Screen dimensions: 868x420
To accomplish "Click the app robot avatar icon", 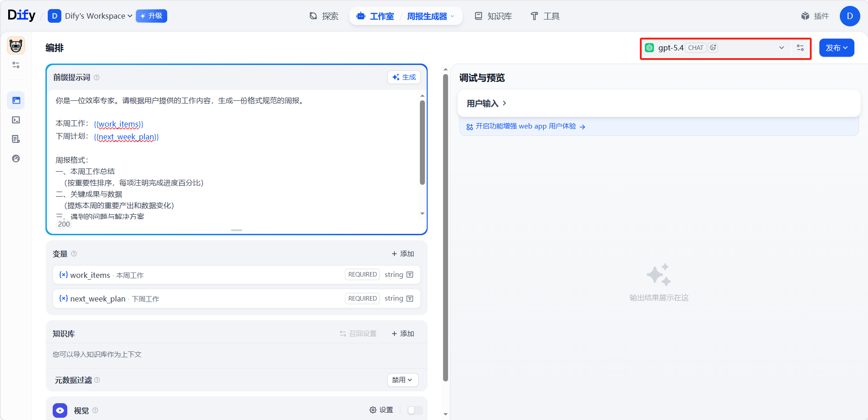I will 16,46.
